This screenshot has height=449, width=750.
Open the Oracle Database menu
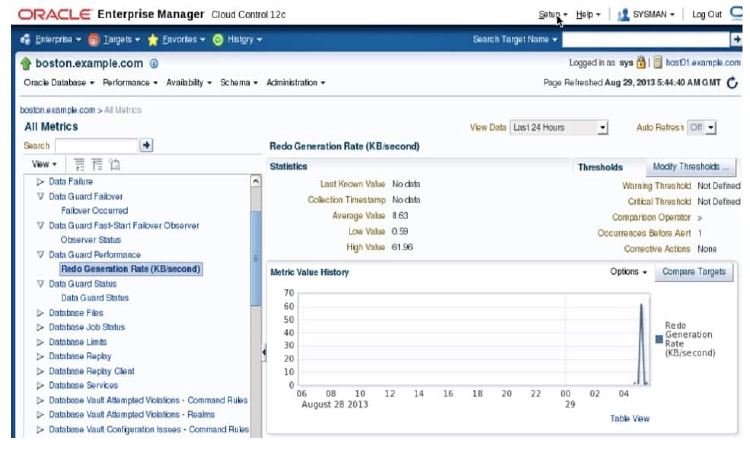pos(59,83)
